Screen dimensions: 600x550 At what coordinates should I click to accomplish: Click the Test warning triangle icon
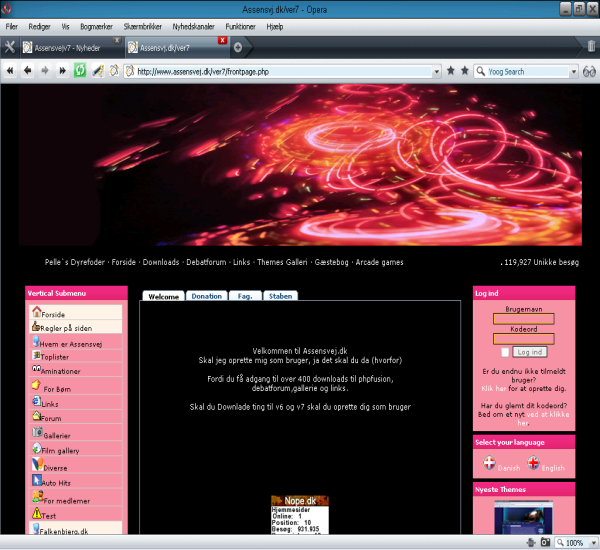click(36, 513)
